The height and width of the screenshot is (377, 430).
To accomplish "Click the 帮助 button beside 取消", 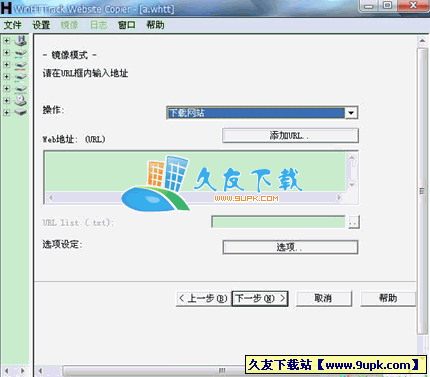I will tap(388, 298).
